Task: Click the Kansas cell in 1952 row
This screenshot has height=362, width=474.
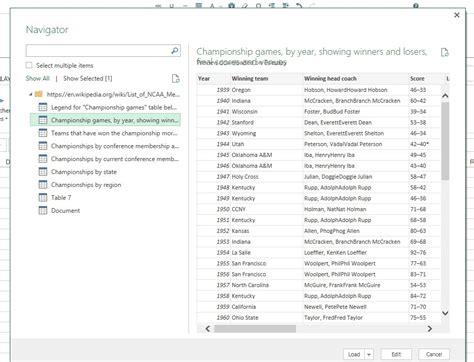Action: (x=266, y=231)
